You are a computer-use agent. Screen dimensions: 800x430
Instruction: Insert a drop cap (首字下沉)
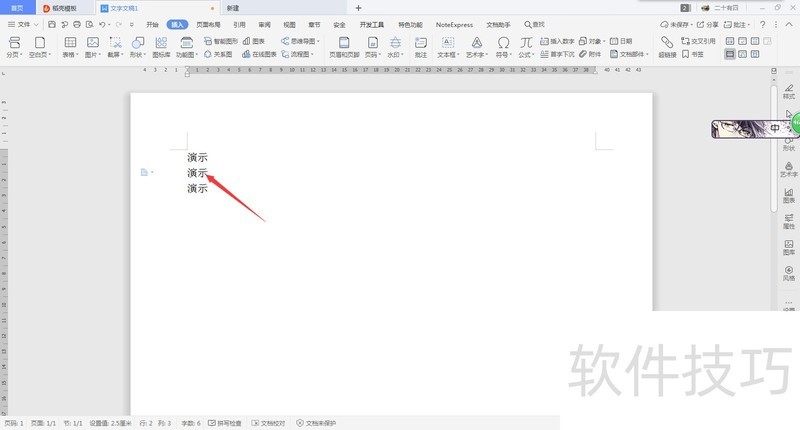coord(557,54)
